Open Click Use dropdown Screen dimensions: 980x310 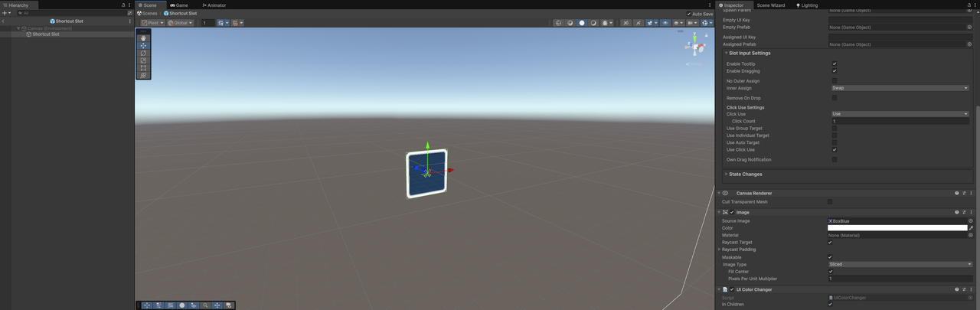pos(900,114)
